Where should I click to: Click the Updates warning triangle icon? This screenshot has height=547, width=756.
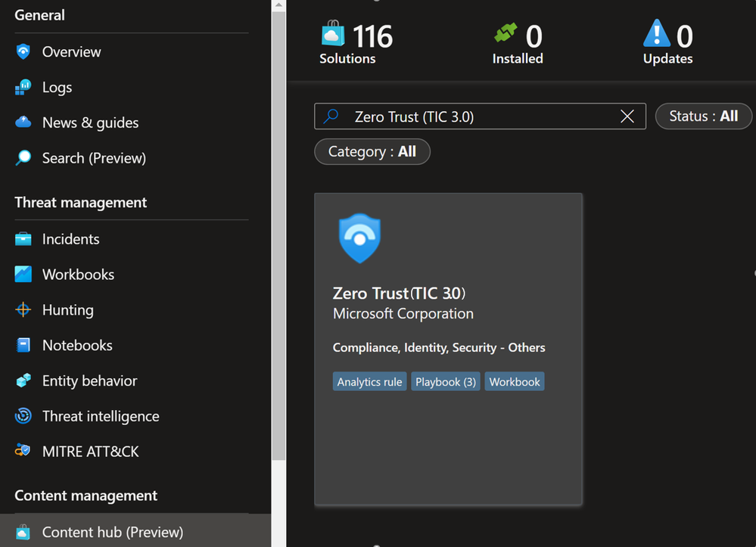tap(656, 33)
